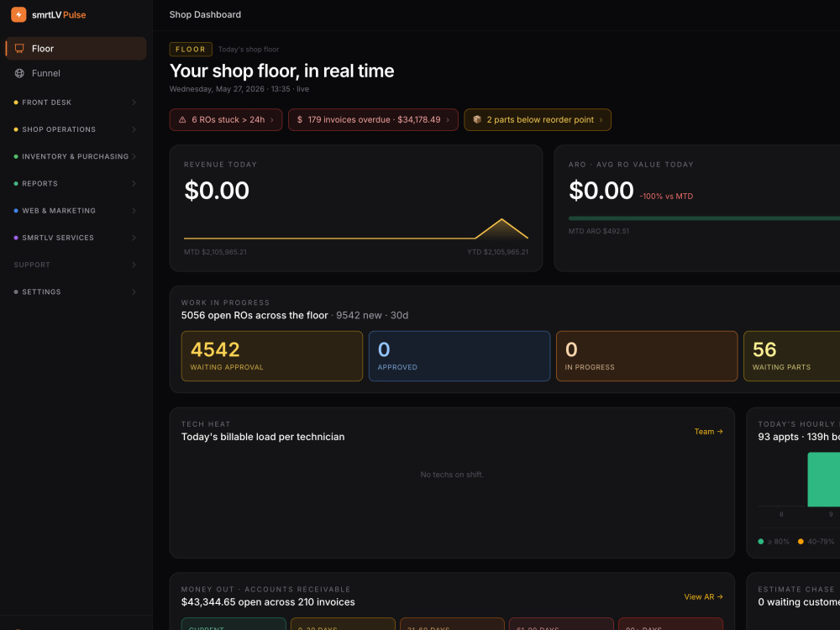This screenshot has width=840, height=630.
Task: Expand the smrtLV Services section chevron
Action: point(134,238)
